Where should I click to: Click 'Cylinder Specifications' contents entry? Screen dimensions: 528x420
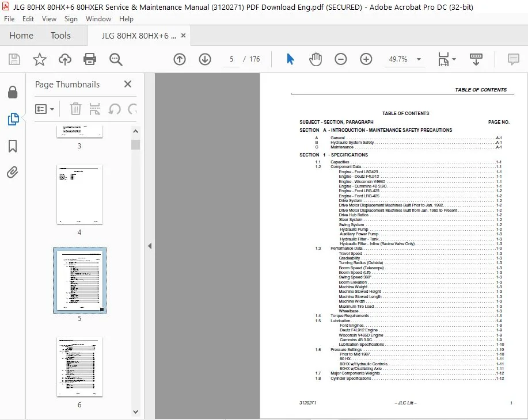click(351, 378)
